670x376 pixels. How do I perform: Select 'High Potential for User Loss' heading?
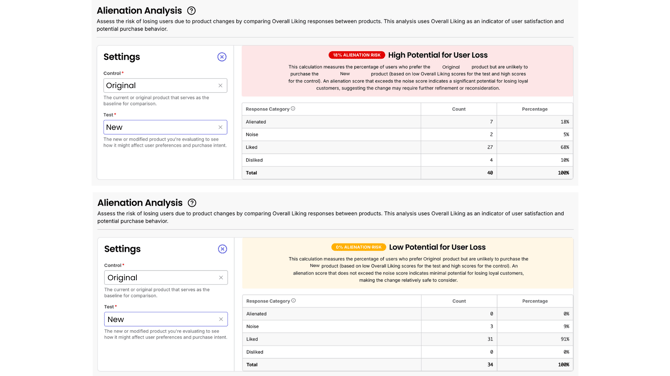(438, 55)
